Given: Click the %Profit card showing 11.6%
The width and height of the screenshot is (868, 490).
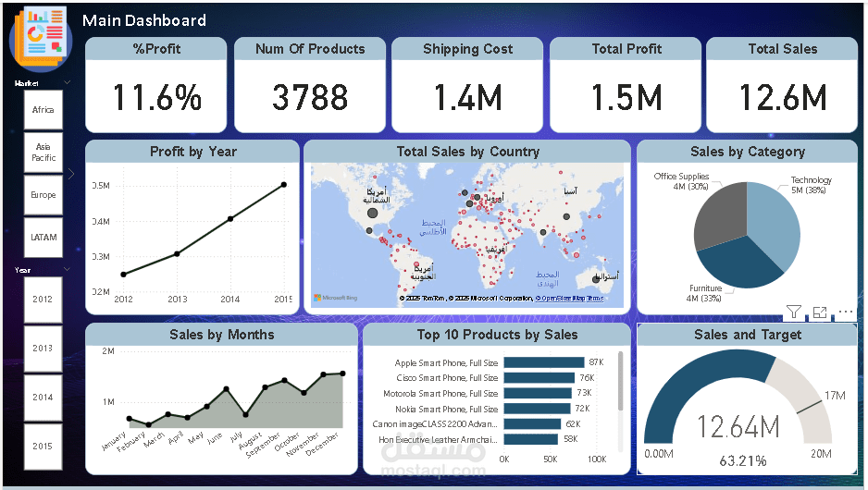Looking at the screenshot, I should point(156,85).
